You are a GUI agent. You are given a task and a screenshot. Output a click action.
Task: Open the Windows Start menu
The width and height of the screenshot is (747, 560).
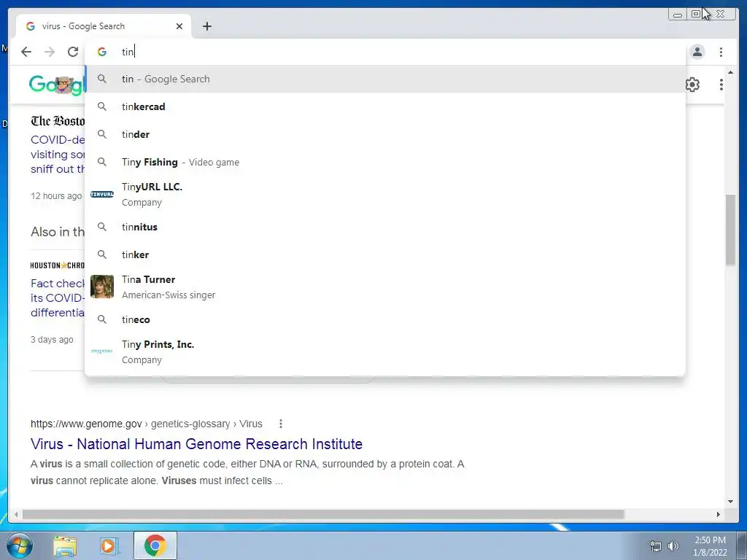coord(20,545)
